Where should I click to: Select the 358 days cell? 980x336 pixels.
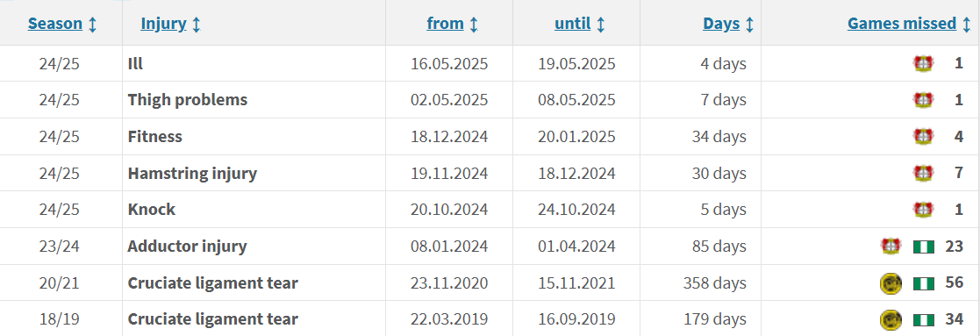[x=700, y=282]
